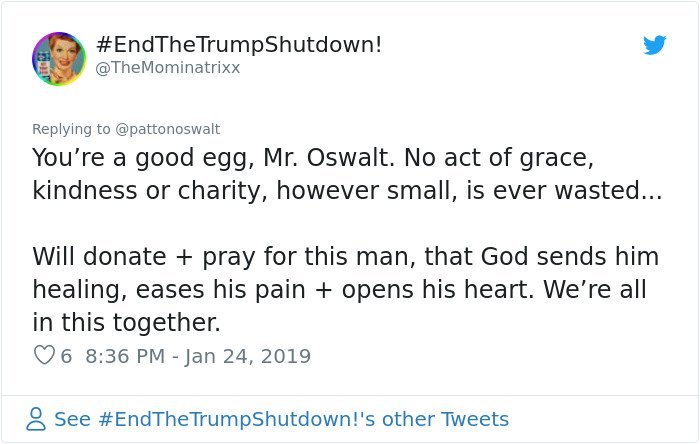700x444 pixels.
Task: Like the tweet with the heart icon
Action: pos(44,355)
